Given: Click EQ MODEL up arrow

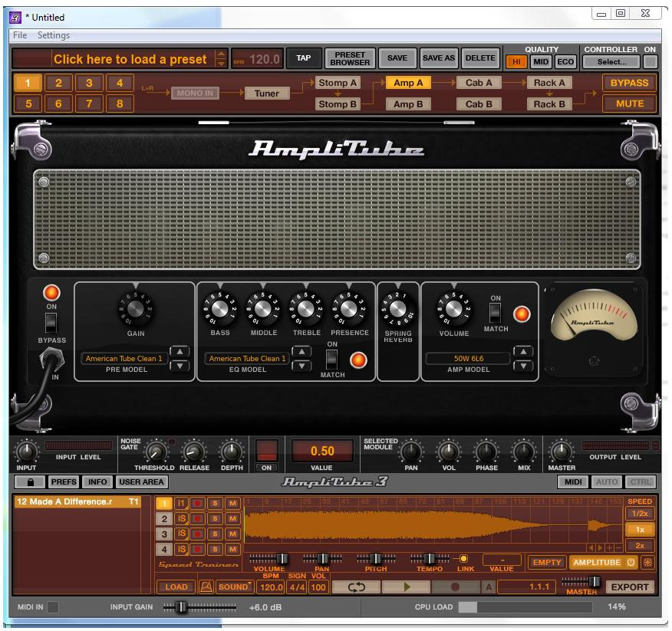Looking at the screenshot, I should (x=301, y=352).
